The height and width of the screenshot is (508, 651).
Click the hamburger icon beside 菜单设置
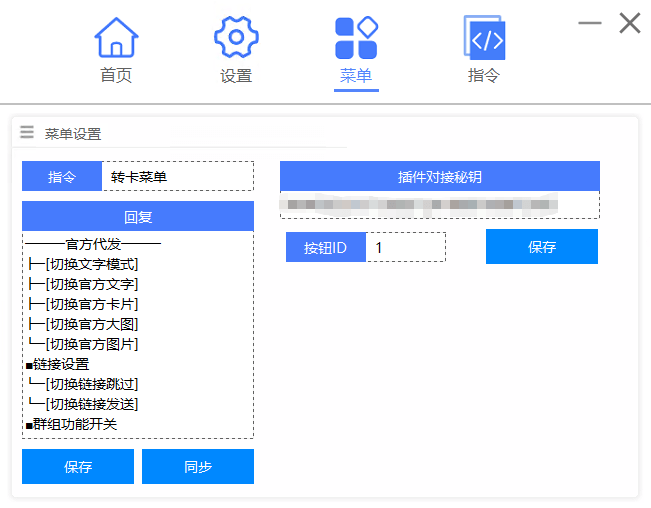pos(27,132)
